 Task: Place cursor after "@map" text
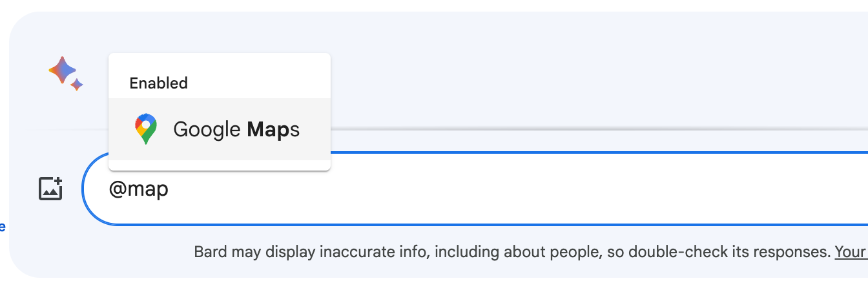coord(169,189)
